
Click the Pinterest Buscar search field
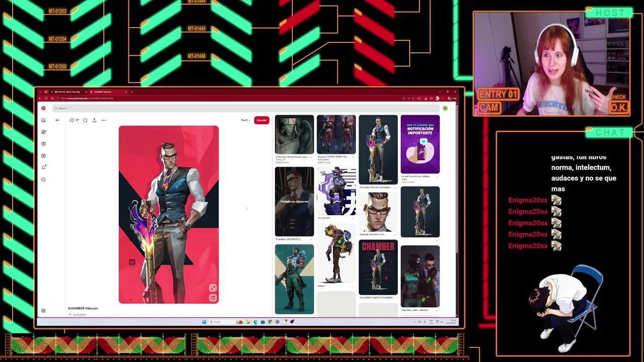coord(247,108)
